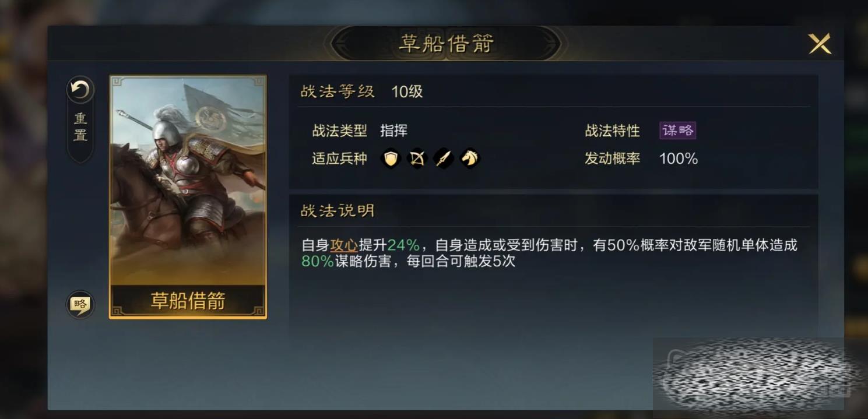Click the 草船借箭 tactic card portrait

tap(188, 196)
